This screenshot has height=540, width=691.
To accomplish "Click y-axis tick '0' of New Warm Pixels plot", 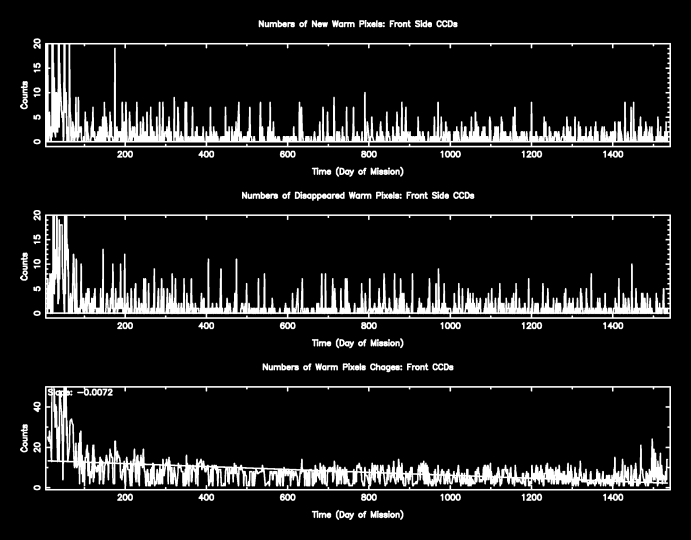I will [x=37, y=142].
